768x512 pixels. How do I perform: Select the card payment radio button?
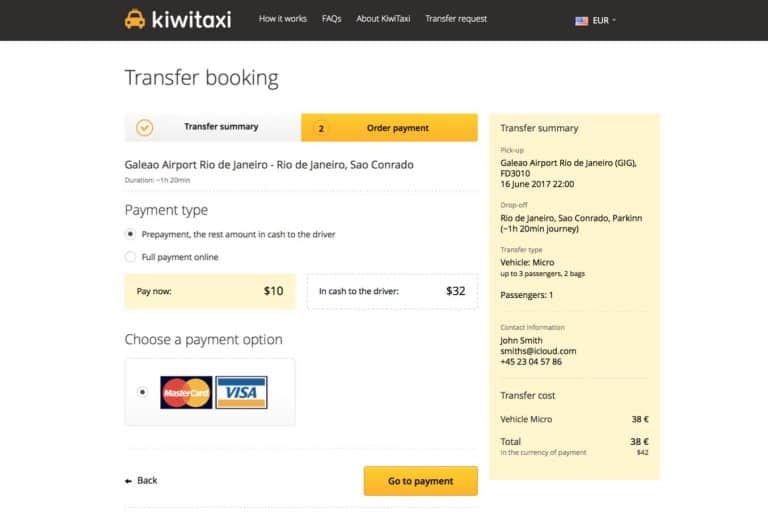click(x=141, y=392)
